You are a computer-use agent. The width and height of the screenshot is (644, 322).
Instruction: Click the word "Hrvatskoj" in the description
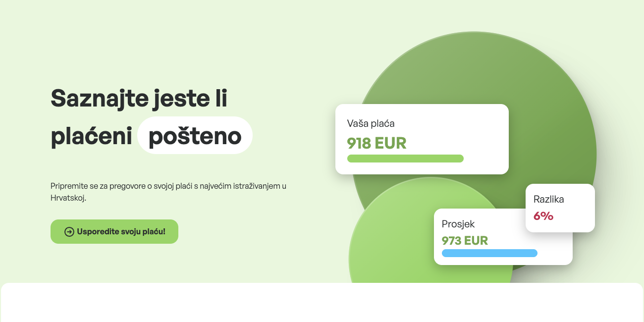68,198
